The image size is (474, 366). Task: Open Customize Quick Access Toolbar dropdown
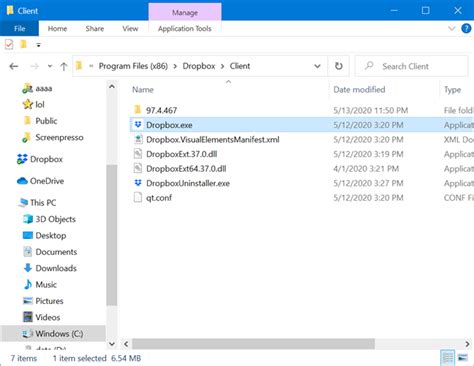pos(38,45)
